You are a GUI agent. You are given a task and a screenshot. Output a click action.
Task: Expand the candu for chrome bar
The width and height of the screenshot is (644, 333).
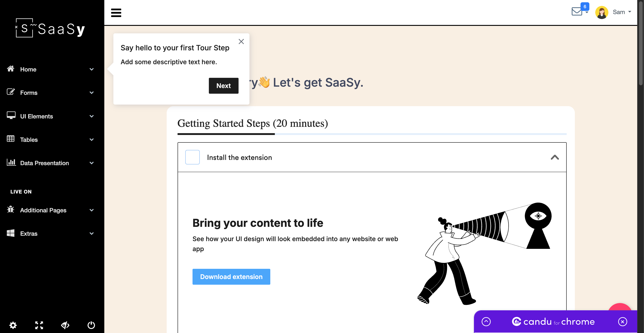[x=486, y=321]
